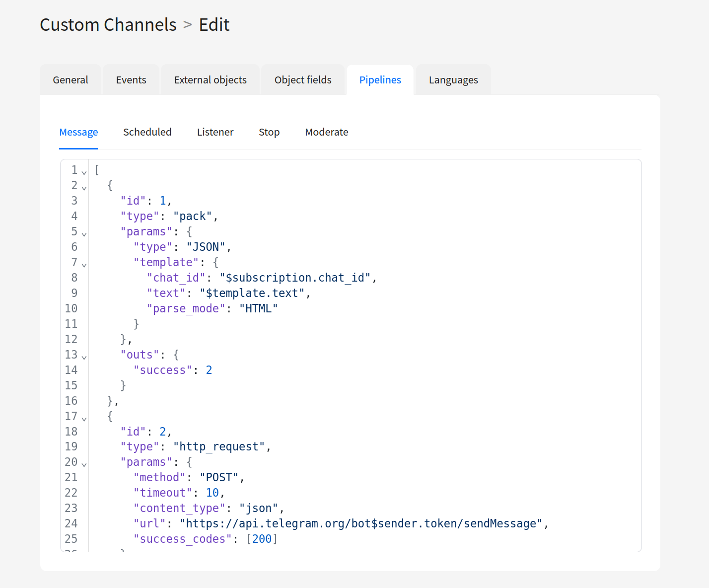The height and width of the screenshot is (588, 709).
Task: Click the "POST" method value
Action: pyautogui.click(x=219, y=477)
